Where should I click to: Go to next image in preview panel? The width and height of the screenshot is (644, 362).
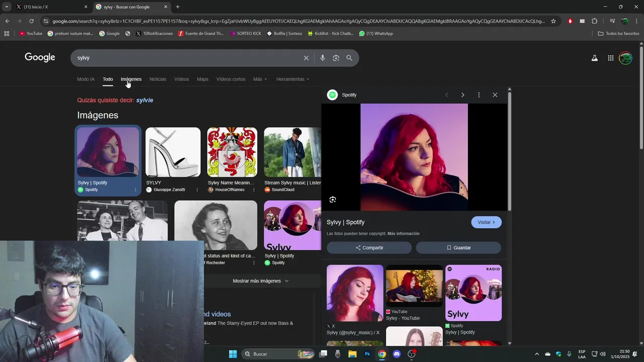(463, 95)
